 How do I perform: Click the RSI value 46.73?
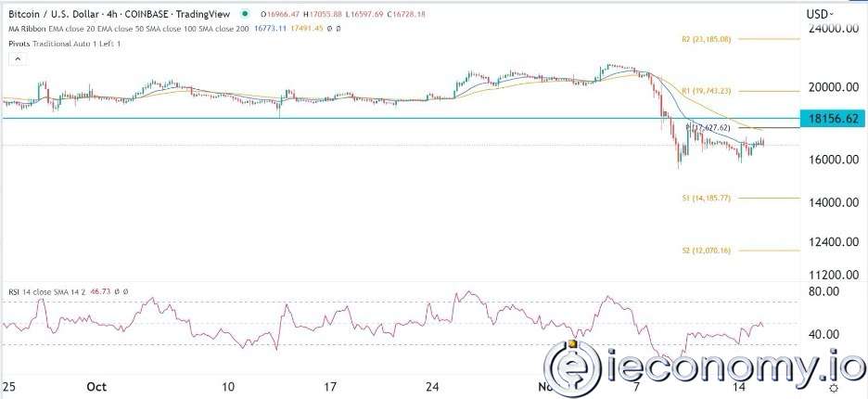pos(102,291)
